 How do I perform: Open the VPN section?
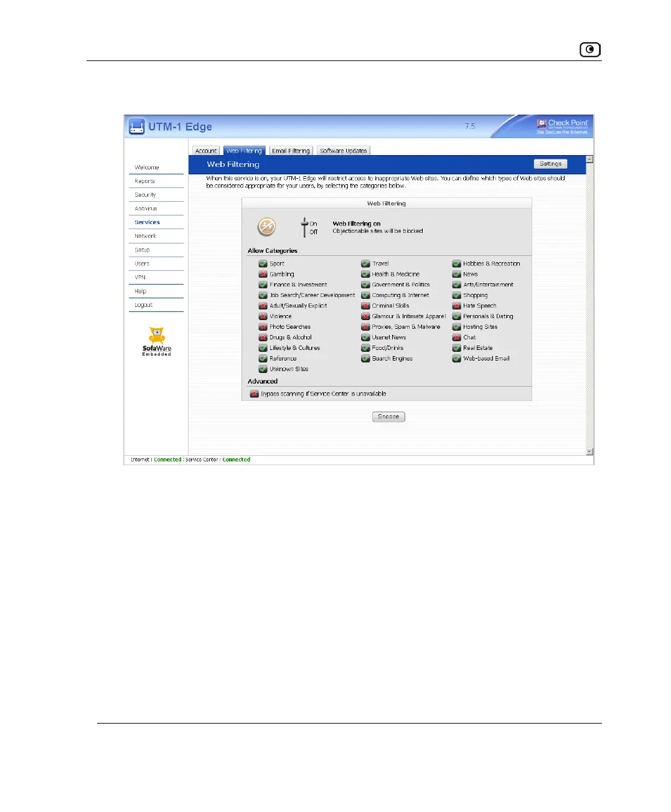[x=140, y=277]
